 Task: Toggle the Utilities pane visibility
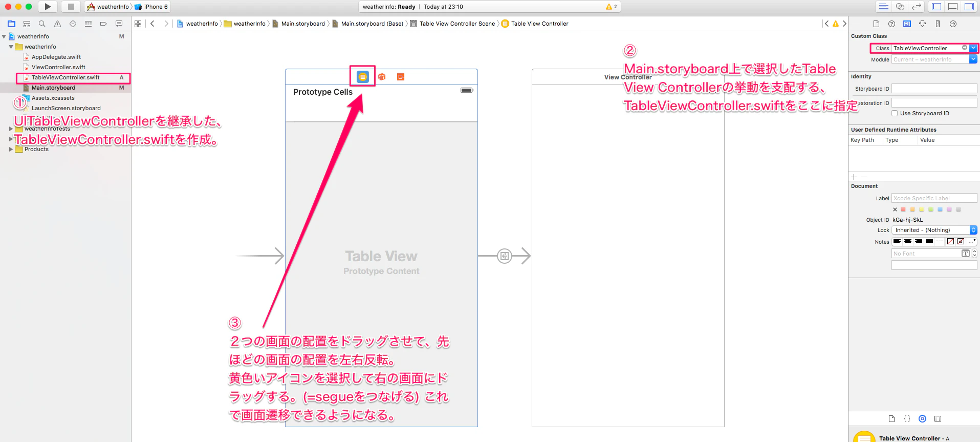click(x=969, y=7)
